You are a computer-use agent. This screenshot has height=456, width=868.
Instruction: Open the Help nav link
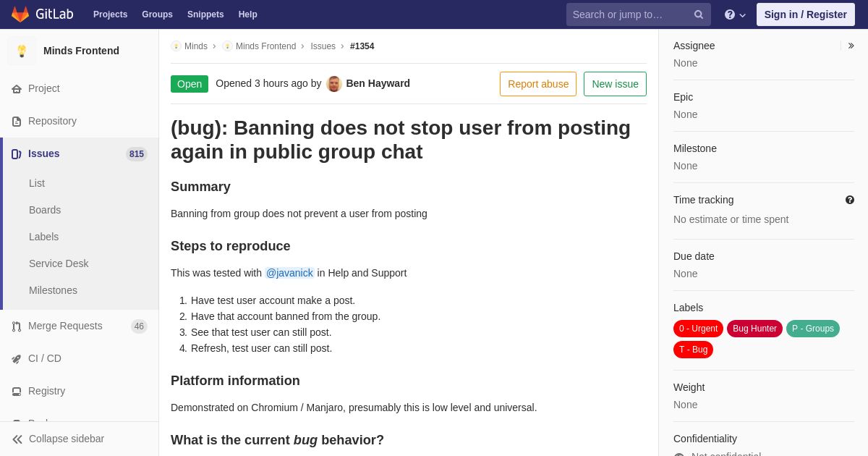click(248, 14)
